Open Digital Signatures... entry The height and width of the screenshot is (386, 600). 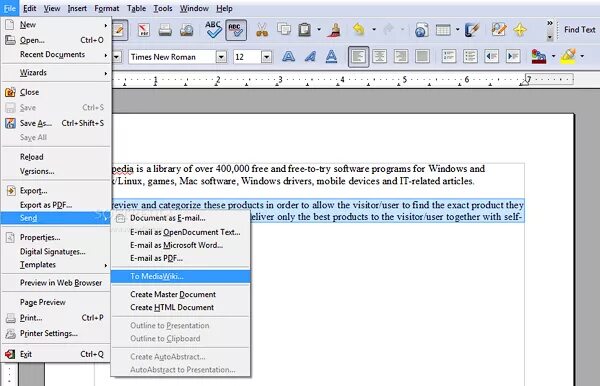[56, 251]
